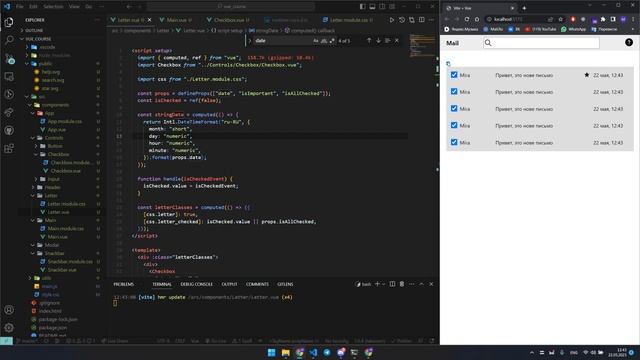
Task: Uncheck the fourth Mira letter checkbox
Action: [x=454, y=125]
